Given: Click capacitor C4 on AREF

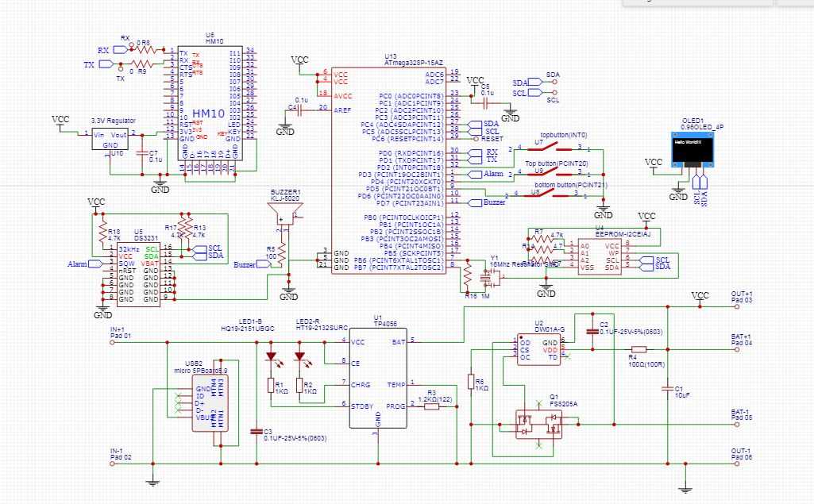Looking at the screenshot, I should (301, 110).
